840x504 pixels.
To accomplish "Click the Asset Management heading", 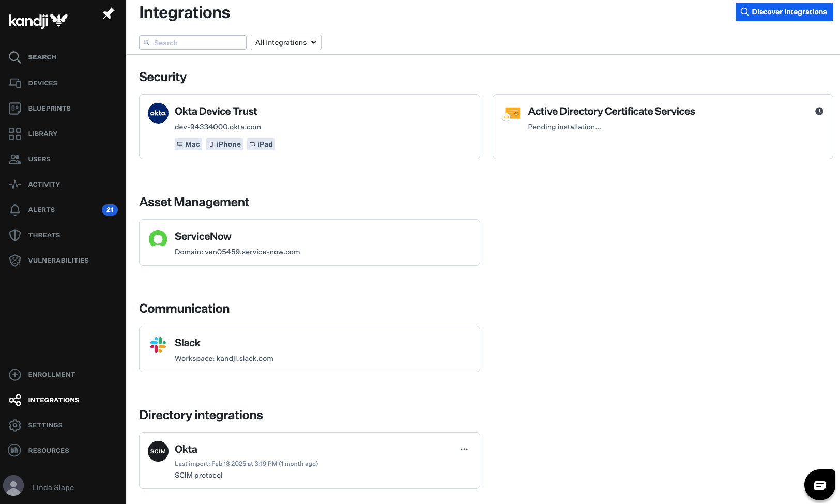I will (194, 202).
